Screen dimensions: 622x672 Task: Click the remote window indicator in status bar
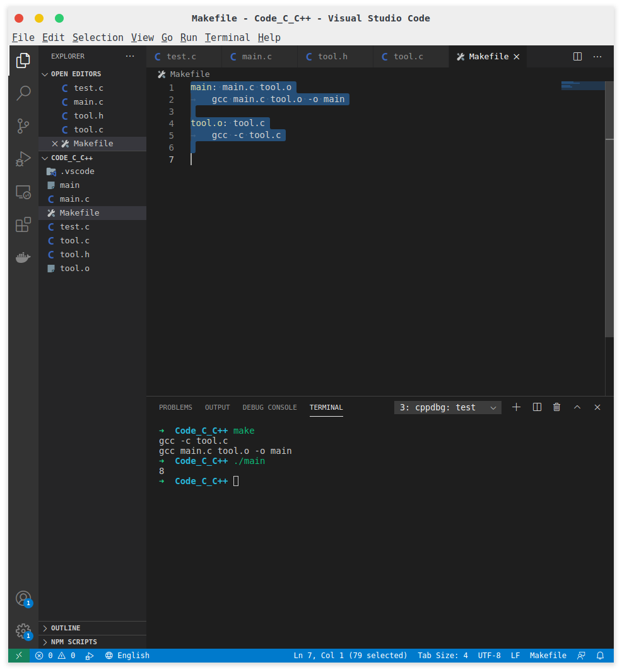click(19, 655)
